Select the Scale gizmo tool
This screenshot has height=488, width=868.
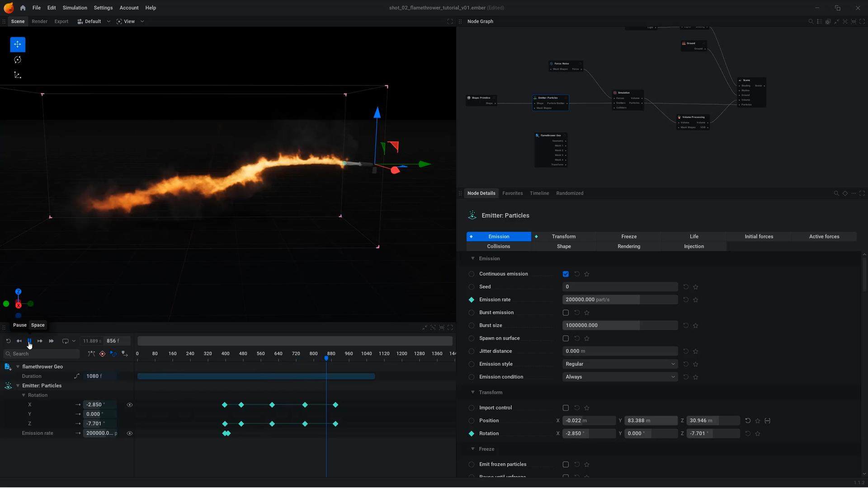pos(18,75)
